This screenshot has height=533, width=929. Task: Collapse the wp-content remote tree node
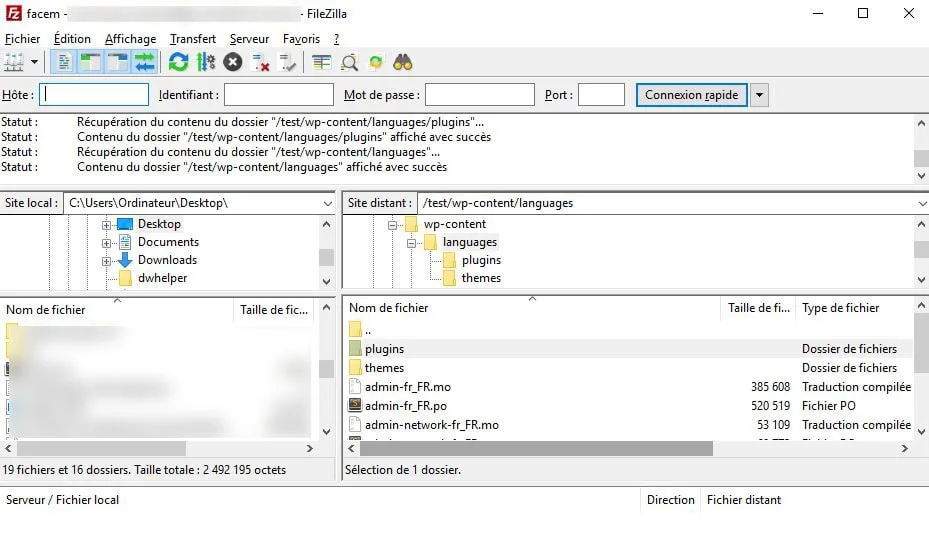(392, 225)
